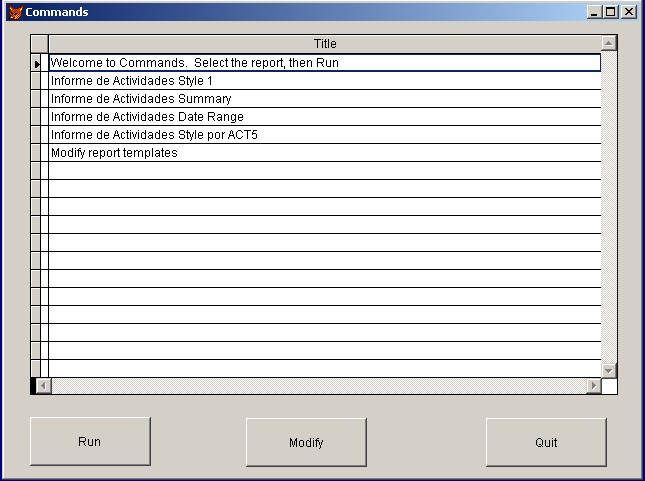The image size is (645, 481).
Task: Click the row selector beside 'Modify report templates'
Action: tap(39, 153)
